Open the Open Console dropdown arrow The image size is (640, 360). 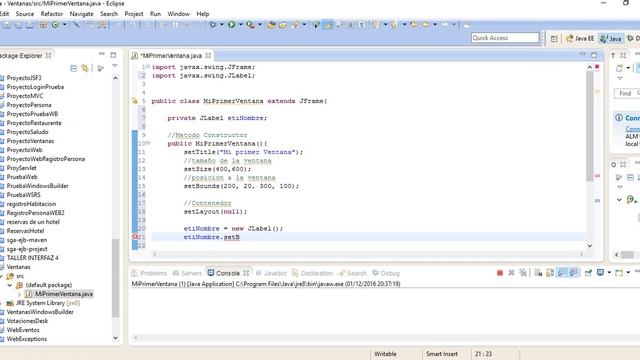click(x=628, y=273)
